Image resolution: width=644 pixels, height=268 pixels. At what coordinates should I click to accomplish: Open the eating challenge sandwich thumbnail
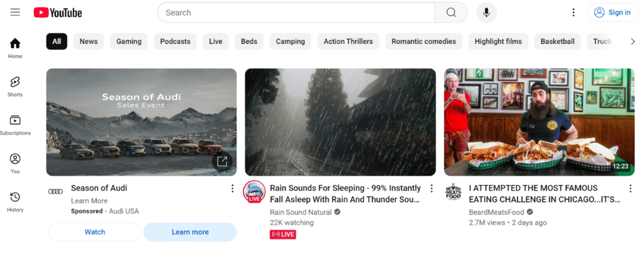[x=539, y=122]
